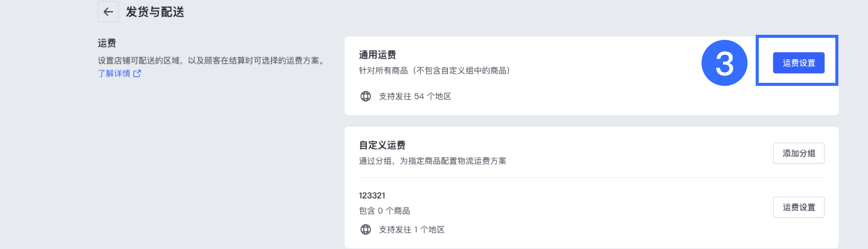This screenshot has width=868, height=249.
Task: Click the 通过分组 description under 自定义运费
Action: pyautogui.click(x=432, y=161)
